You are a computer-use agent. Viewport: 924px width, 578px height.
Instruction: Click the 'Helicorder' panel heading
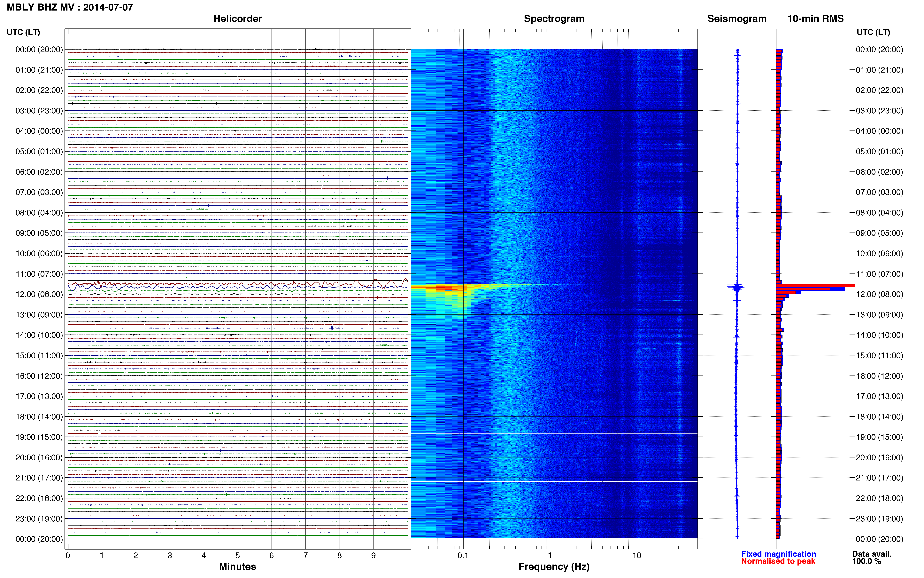[x=238, y=19]
